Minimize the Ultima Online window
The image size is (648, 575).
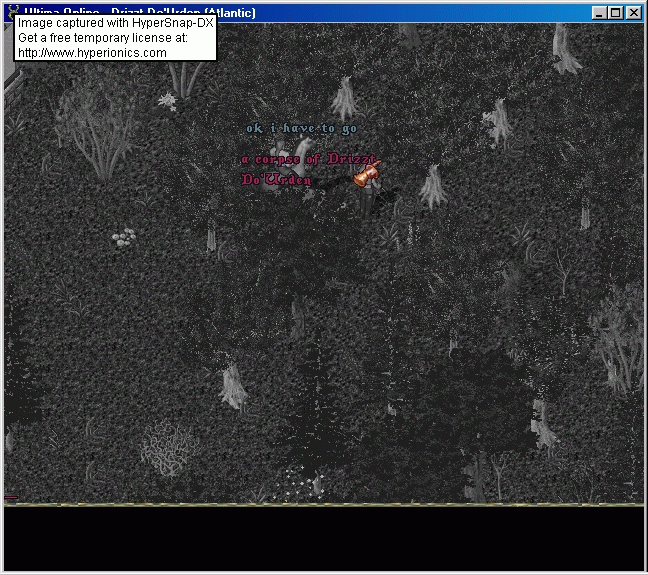600,13
